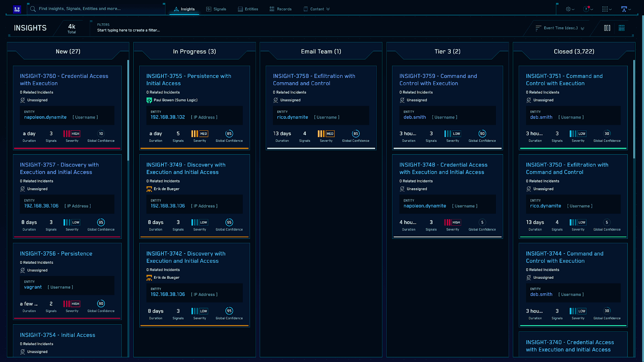Click the search magnifier icon
The image size is (644, 362).
33,9
